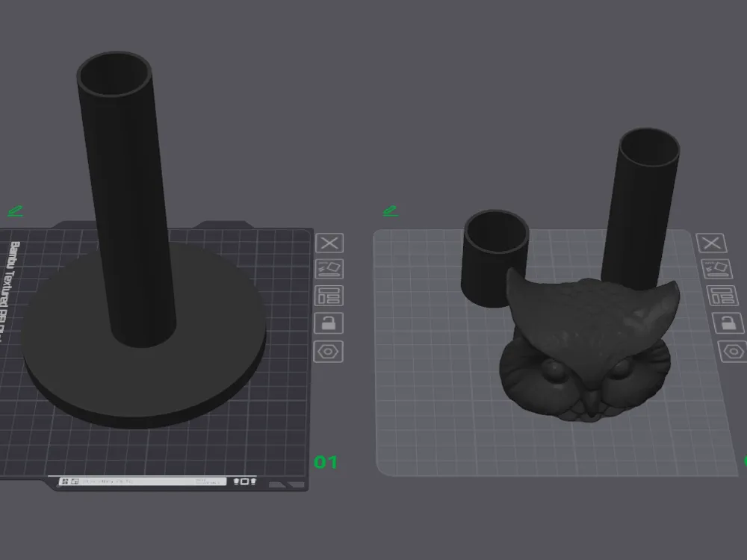Edit second plate name with green pencil

[x=391, y=211]
